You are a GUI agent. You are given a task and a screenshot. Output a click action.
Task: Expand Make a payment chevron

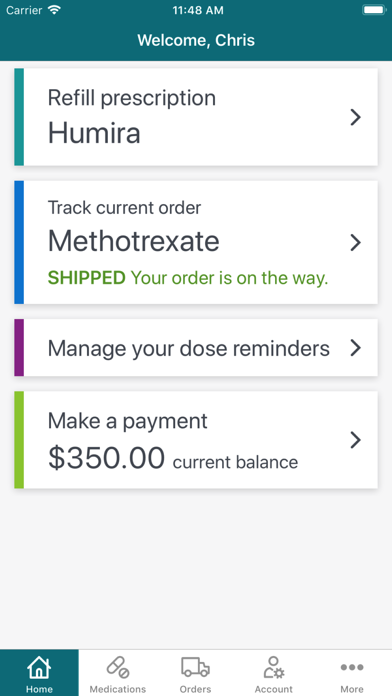pos(355,440)
